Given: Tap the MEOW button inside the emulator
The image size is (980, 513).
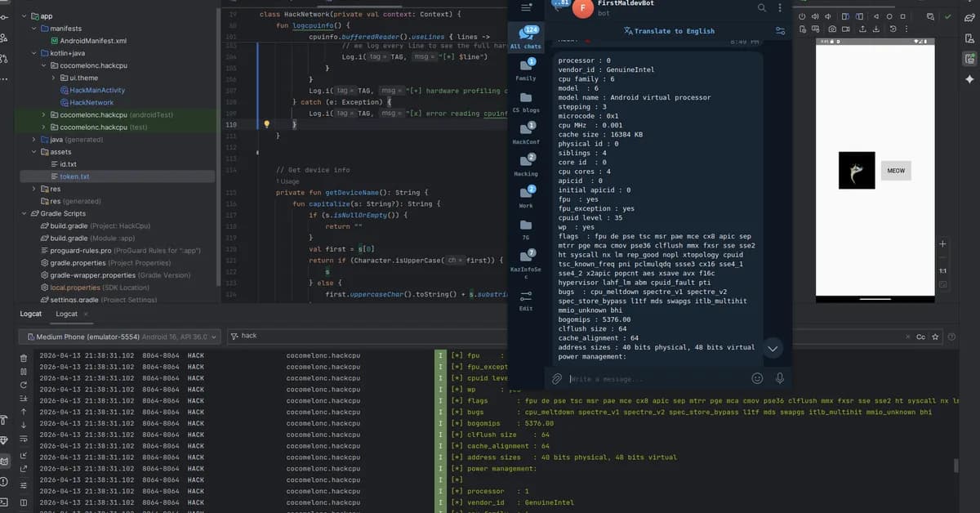Looking at the screenshot, I should click(x=895, y=170).
